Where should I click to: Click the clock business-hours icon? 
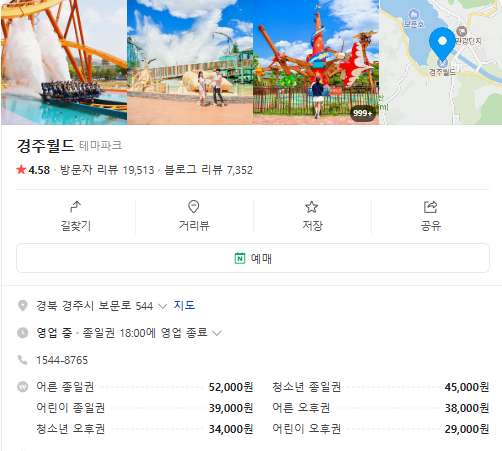point(23,333)
